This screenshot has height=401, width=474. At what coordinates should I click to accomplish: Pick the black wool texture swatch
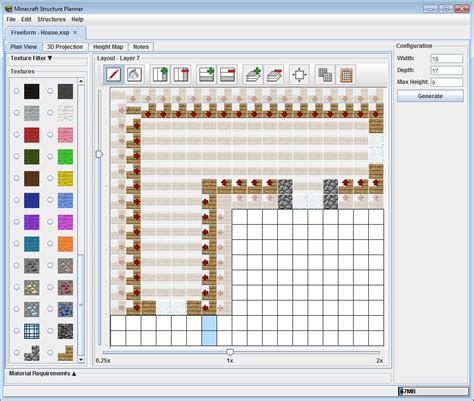pyautogui.click(x=32, y=91)
